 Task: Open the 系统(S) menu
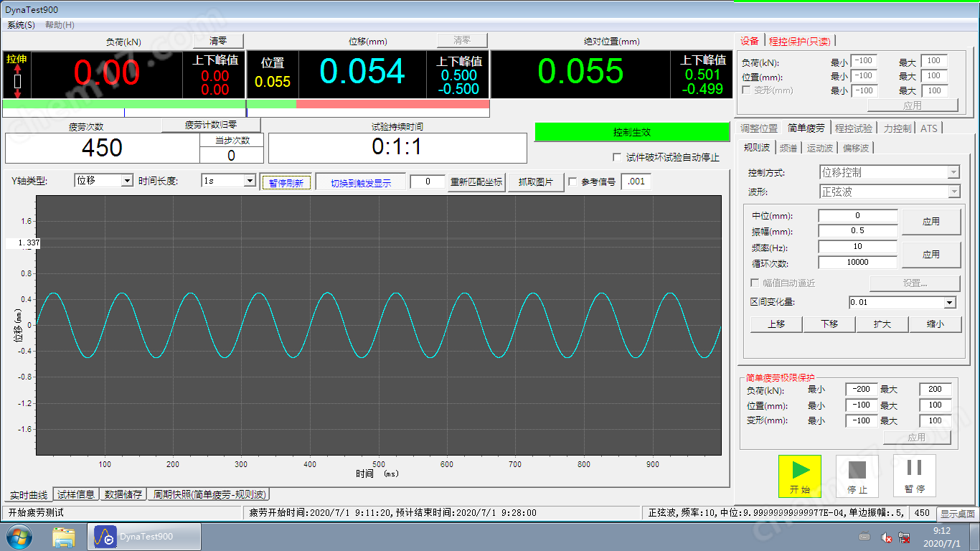[x=21, y=25]
